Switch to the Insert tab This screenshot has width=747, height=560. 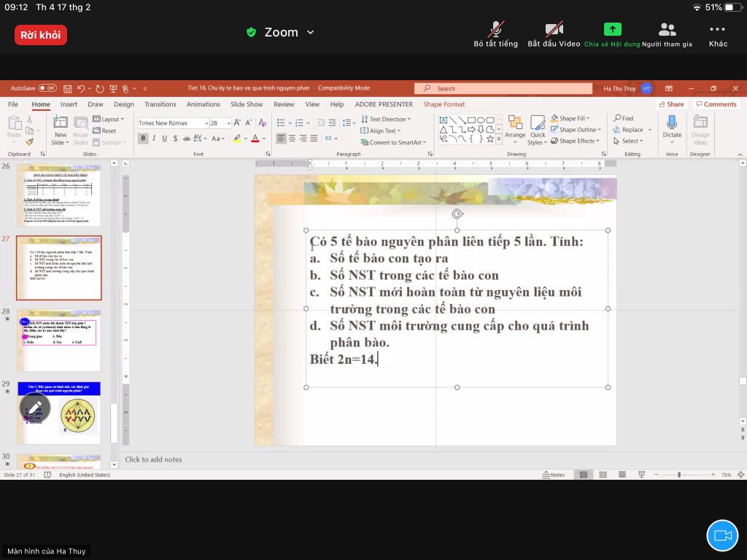click(69, 104)
